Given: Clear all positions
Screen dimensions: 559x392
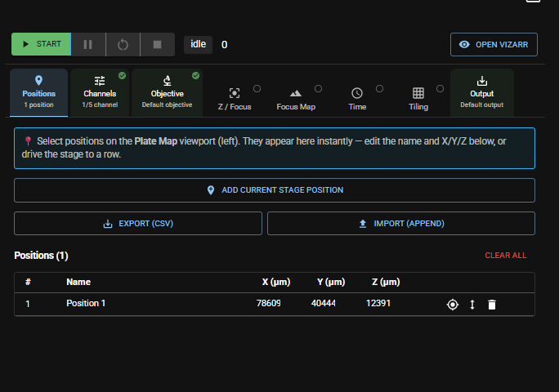Looking at the screenshot, I should 506,256.
